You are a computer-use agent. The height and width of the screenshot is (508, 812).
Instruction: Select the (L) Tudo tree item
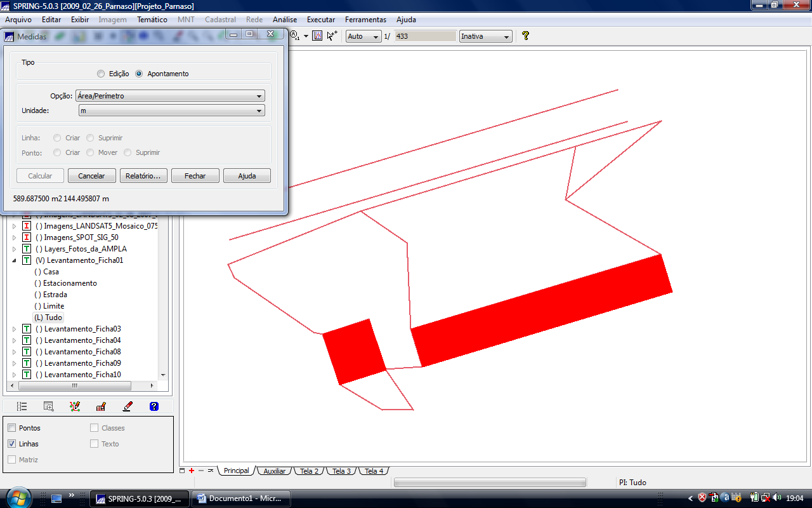tap(48, 317)
